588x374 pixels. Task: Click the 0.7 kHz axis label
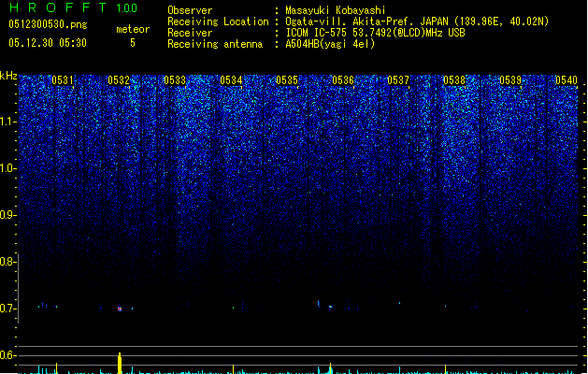(x=8, y=309)
